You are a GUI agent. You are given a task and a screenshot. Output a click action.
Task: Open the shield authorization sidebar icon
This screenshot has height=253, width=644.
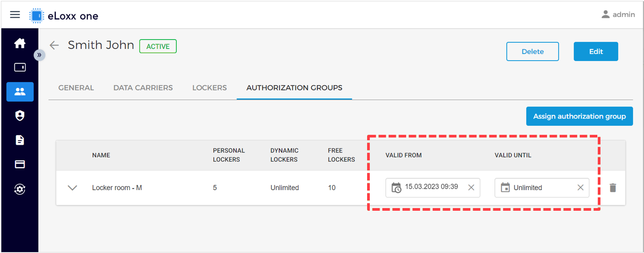point(20,116)
